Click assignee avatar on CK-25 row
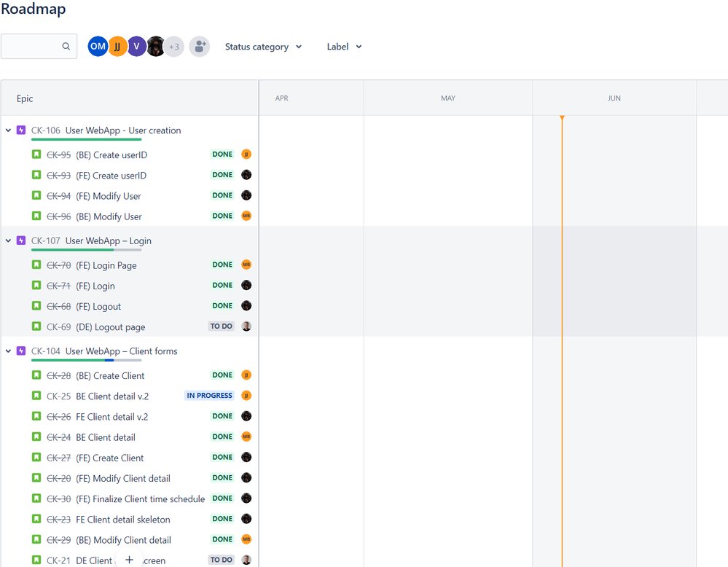This screenshot has height=567, width=728. coord(246,396)
